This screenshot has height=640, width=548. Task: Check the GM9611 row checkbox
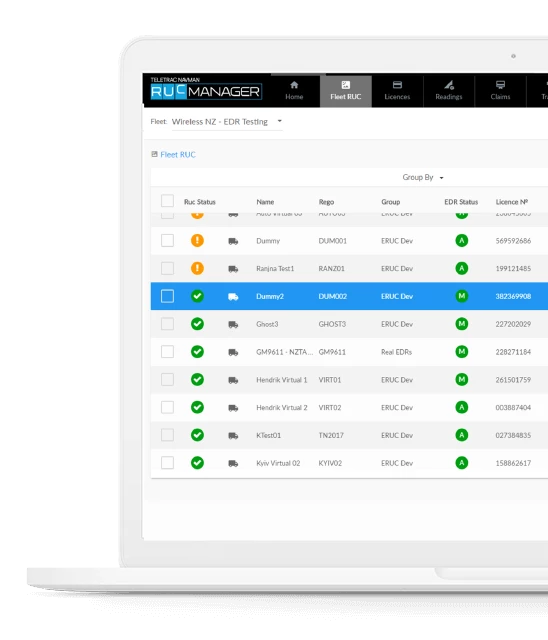click(x=167, y=351)
